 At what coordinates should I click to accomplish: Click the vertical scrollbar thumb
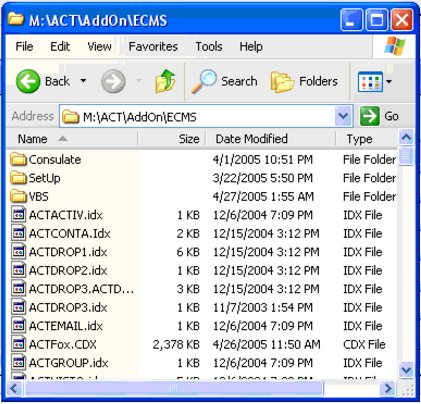pyautogui.click(x=406, y=155)
